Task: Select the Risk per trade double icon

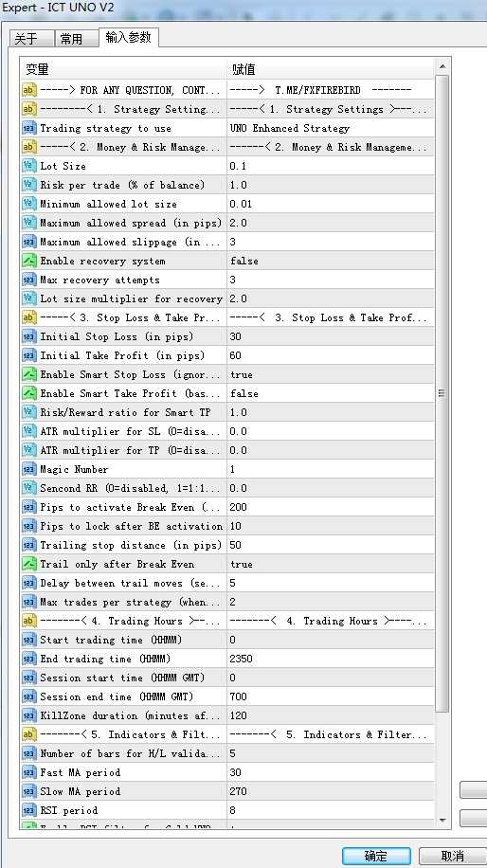Action: pos(28,185)
